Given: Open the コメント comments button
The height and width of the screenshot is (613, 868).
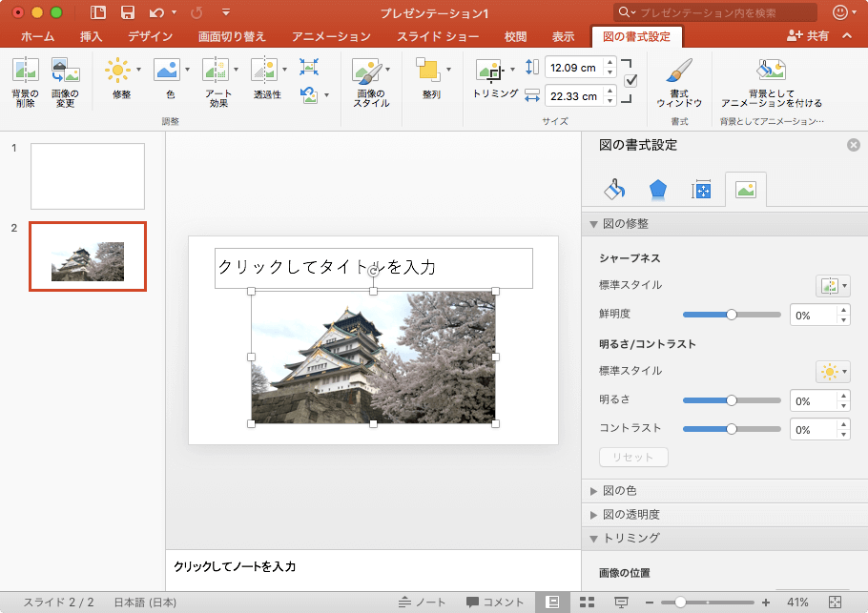Looking at the screenshot, I should click(x=495, y=603).
